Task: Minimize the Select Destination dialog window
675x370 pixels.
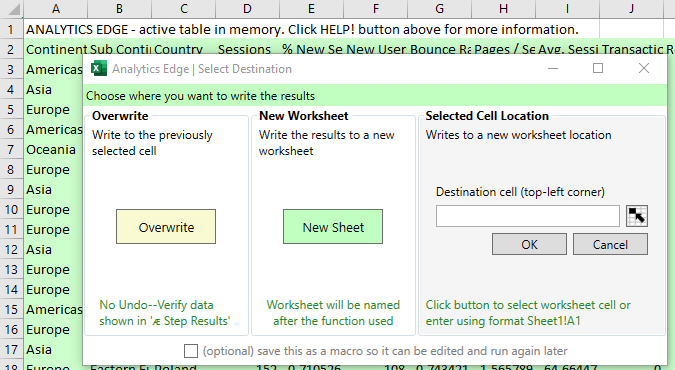Action: click(553, 68)
